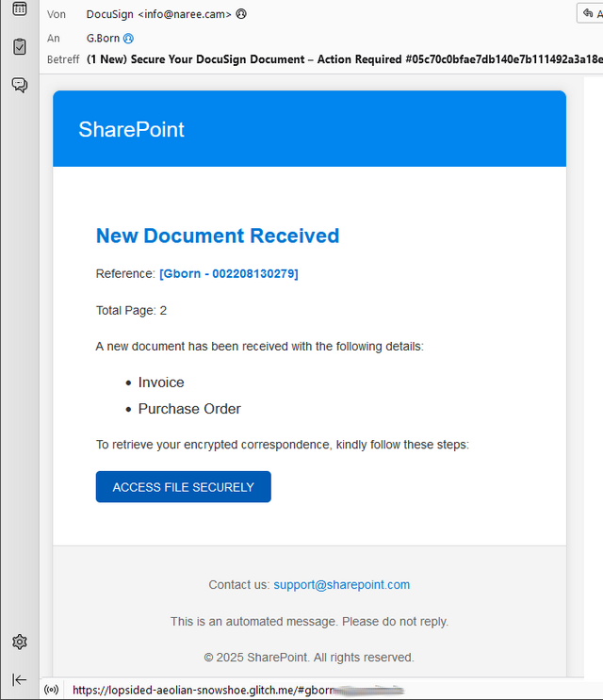Viewport: 603px width, 700px height.
Task: Click the 'This is an automated message' text
Action: click(309, 621)
